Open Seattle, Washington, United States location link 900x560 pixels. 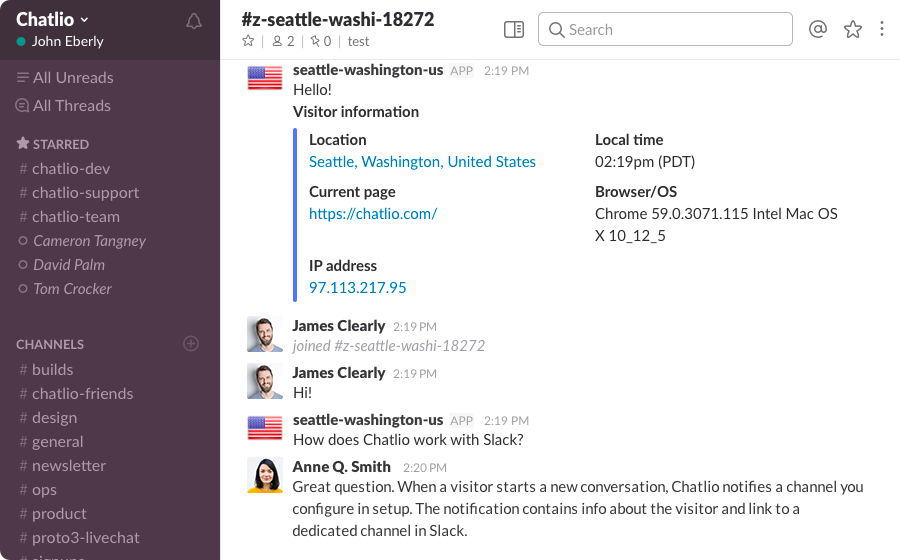pos(422,162)
